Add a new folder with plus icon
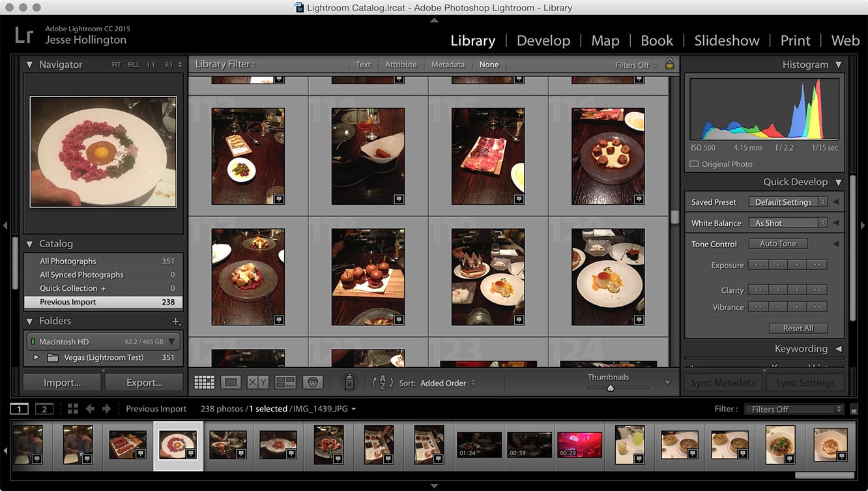 tap(175, 321)
